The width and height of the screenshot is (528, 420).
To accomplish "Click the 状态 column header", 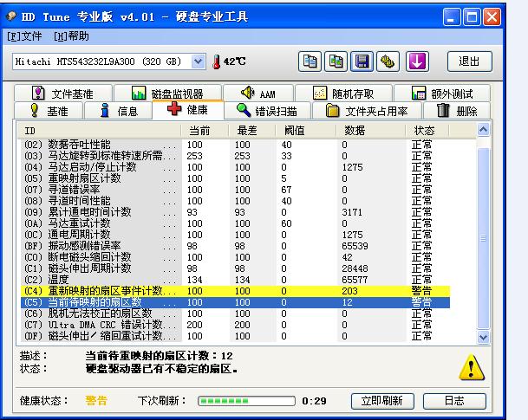I will pyautogui.click(x=427, y=131).
